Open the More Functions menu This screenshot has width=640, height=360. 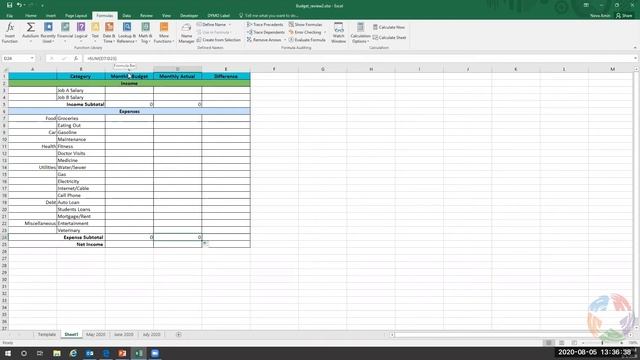pos(164,33)
